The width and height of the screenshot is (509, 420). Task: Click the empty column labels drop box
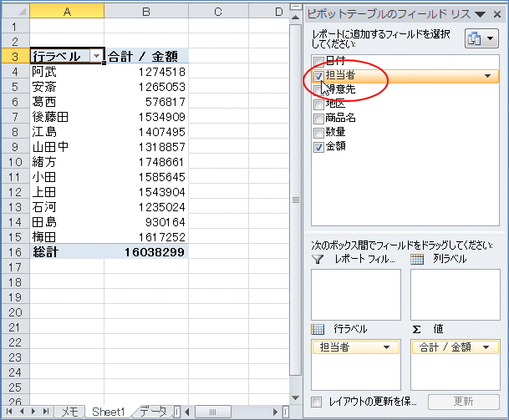click(456, 295)
